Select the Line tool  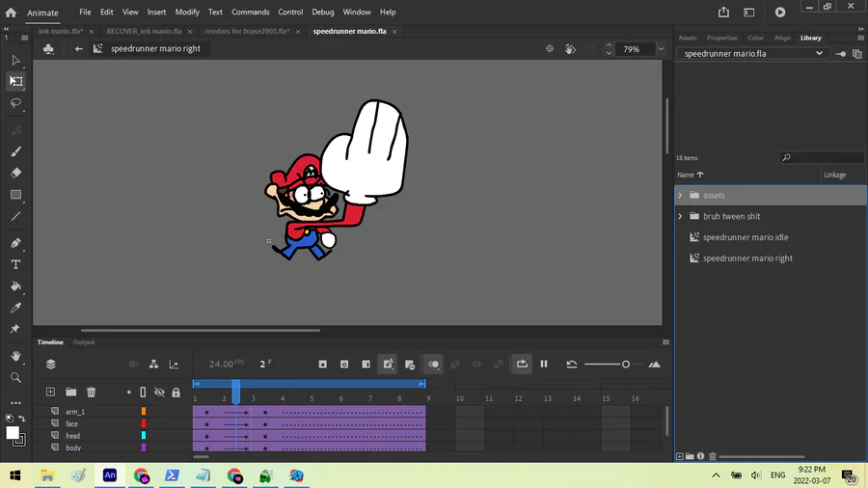coord(15,216)
